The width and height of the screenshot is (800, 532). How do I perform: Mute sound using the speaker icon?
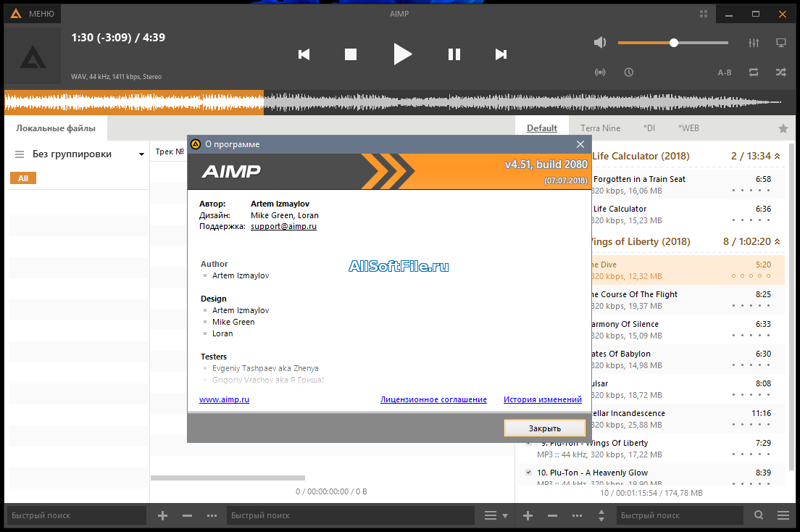[x=600, y=42]
